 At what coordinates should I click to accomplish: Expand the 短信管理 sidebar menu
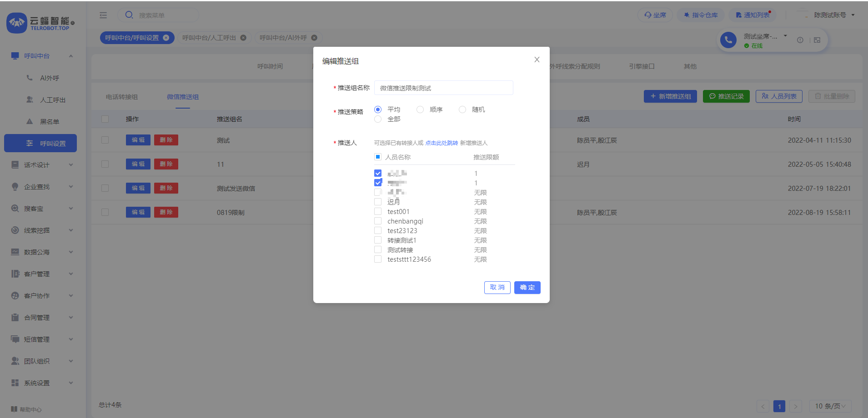(71, 339)
